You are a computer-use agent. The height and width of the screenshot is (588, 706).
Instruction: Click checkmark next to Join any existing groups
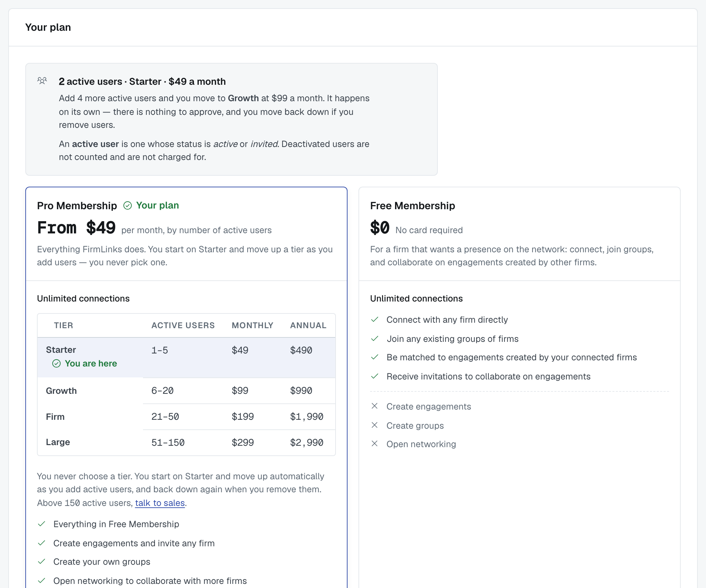pyautogui.click(x=375, y=338)
